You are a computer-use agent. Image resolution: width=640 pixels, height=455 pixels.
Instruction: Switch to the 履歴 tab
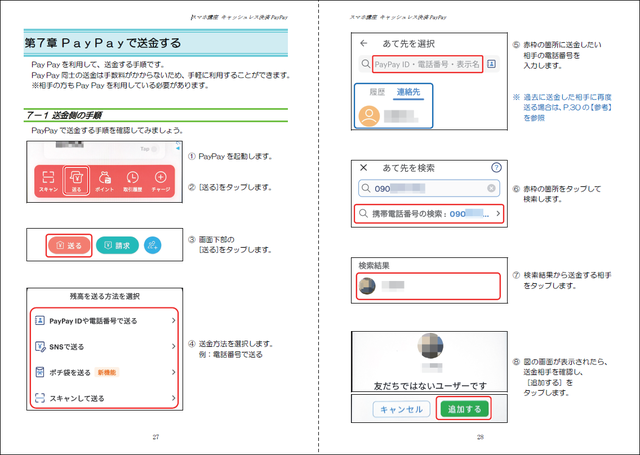[x=377, y=92]
